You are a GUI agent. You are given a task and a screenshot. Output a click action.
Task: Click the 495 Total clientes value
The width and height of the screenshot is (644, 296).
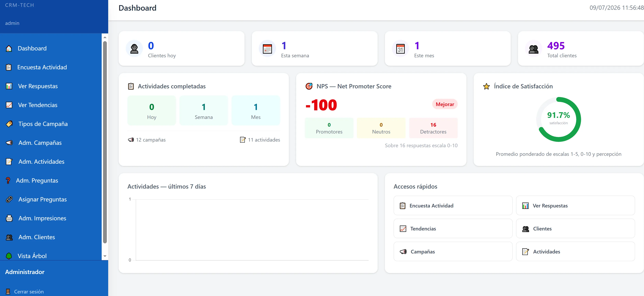tap(556, 46)
